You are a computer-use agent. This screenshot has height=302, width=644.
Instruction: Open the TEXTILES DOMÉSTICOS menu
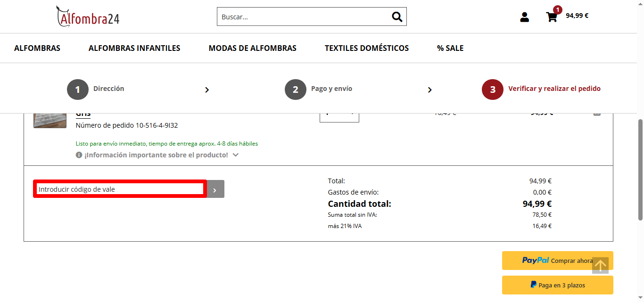tap(367, 48)
